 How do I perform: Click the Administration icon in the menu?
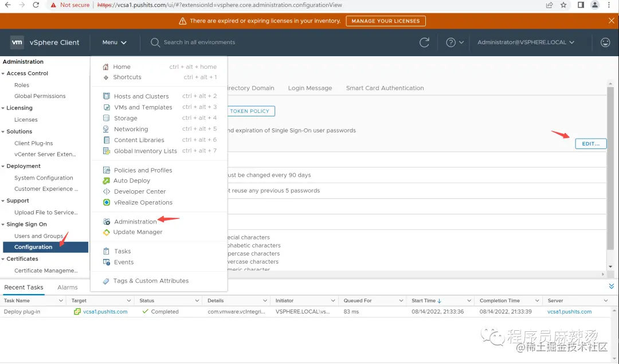coord(106,221)
